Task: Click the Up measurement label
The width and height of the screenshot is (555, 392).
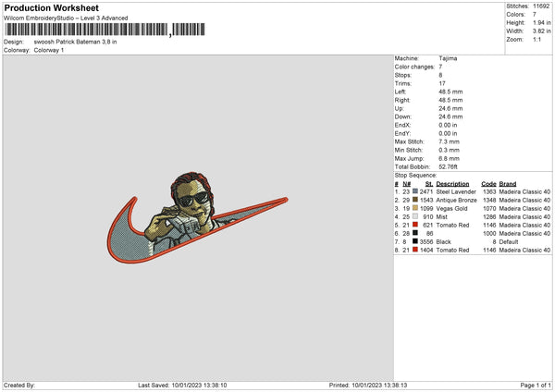Action: point(399,108)
